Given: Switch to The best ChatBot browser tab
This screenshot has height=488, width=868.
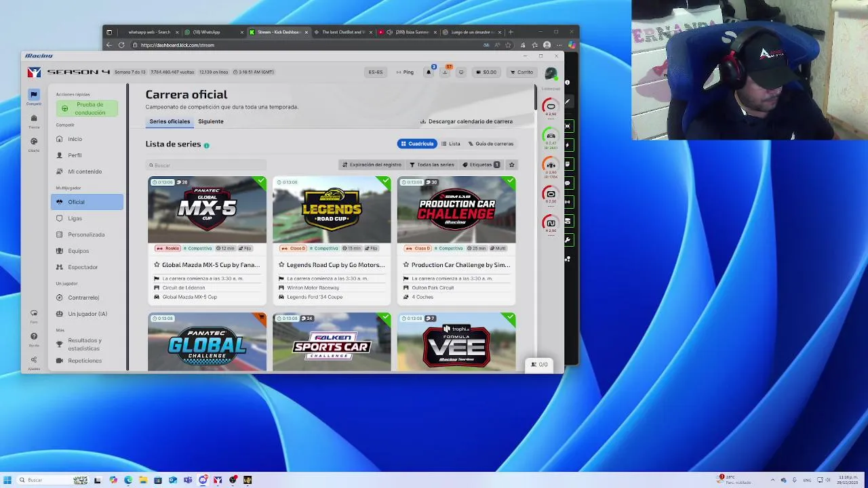Looking at the screenshot, I should point(342,32).
